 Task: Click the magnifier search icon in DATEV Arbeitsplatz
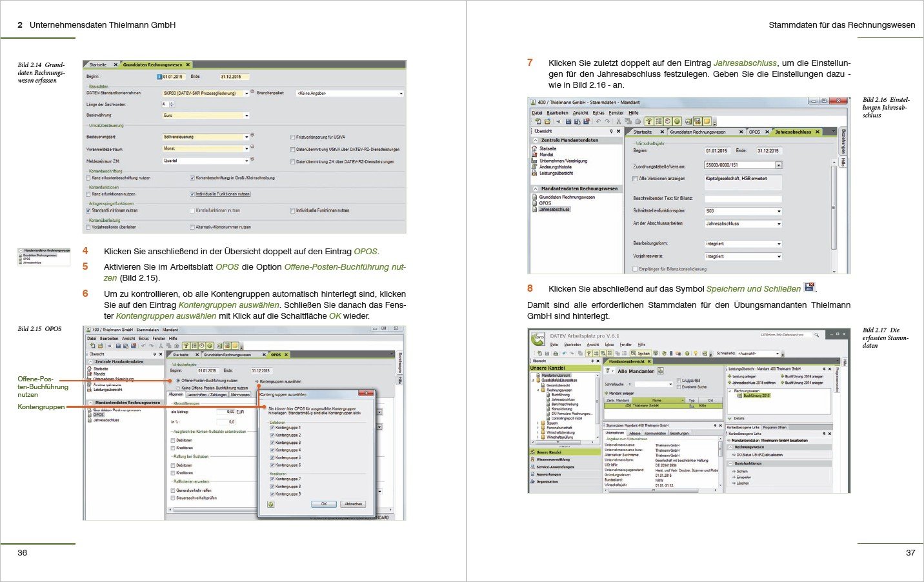[816, 335]
